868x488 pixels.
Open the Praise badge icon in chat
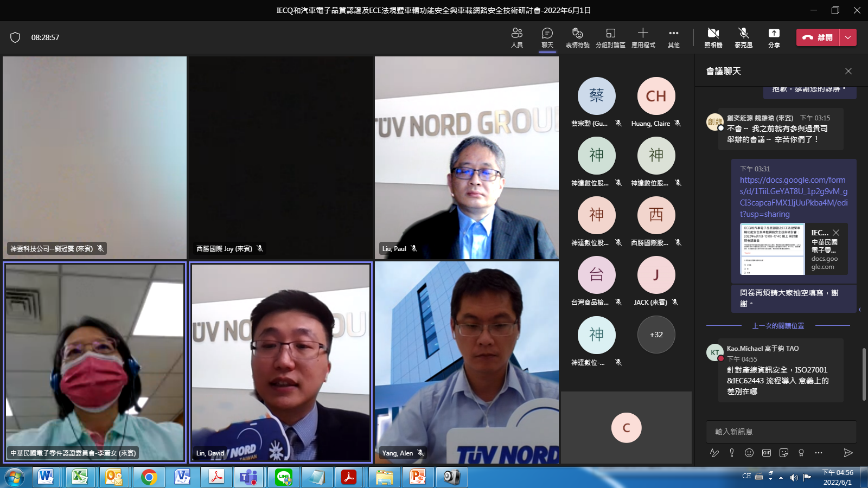801,453
